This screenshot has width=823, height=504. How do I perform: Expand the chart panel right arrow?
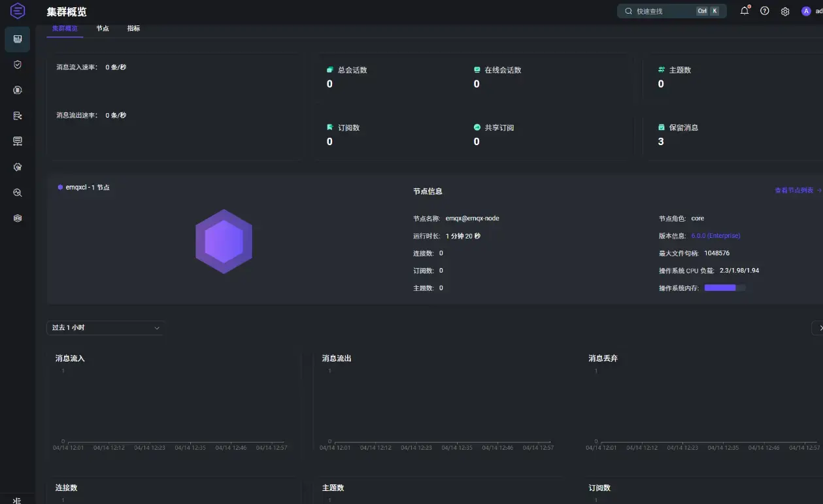coord(818,328)
